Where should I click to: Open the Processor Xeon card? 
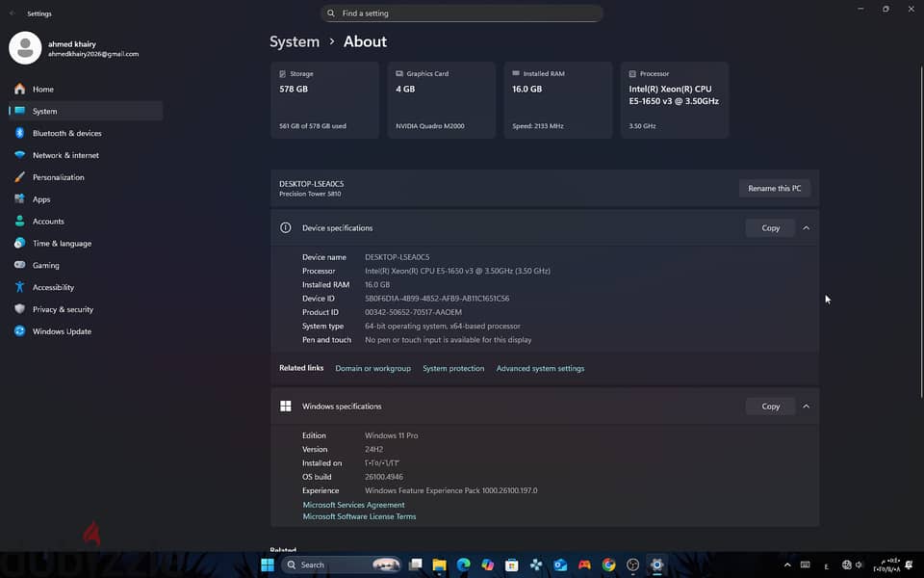674,99
